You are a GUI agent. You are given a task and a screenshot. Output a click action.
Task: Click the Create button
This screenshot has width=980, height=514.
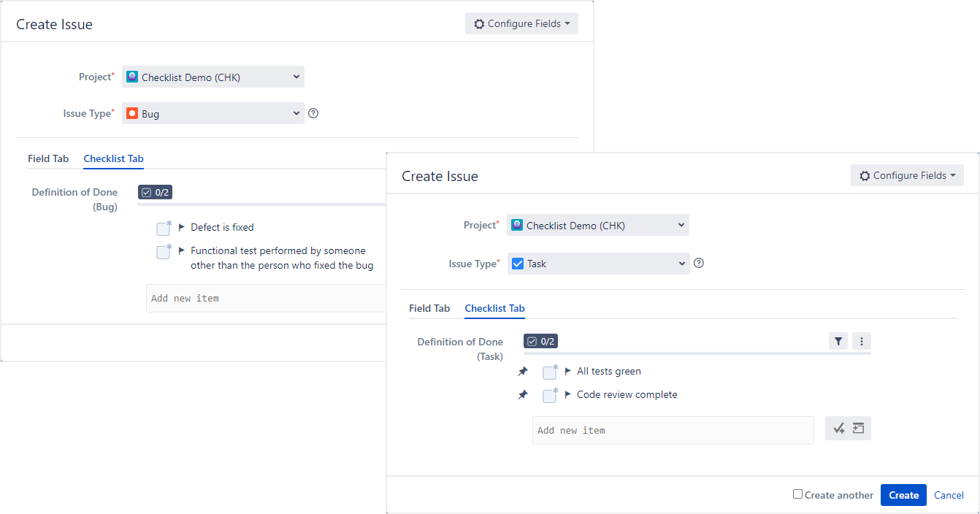[903, 495]
